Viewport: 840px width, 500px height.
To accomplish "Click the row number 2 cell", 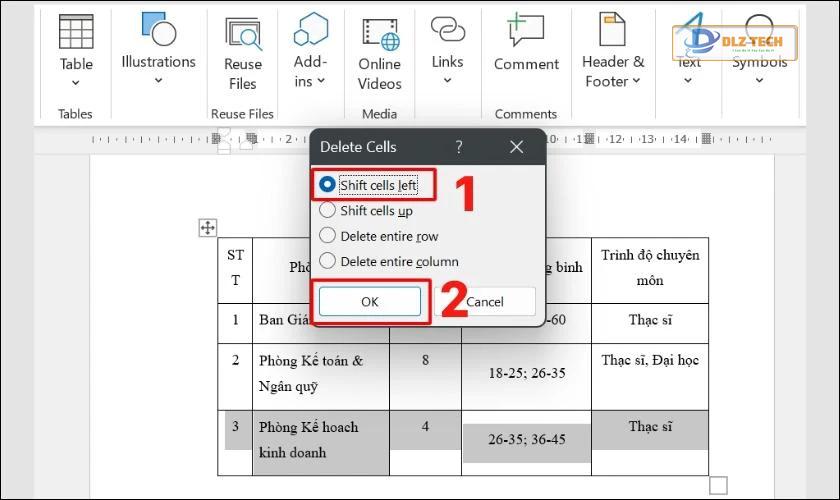I will 235,377.
